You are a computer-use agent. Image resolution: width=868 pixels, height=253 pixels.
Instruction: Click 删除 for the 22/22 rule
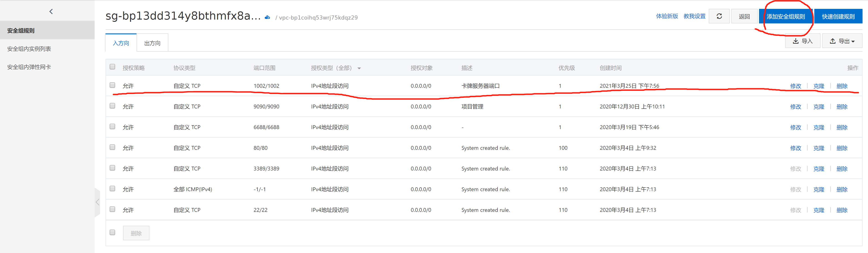pos(841,210)
